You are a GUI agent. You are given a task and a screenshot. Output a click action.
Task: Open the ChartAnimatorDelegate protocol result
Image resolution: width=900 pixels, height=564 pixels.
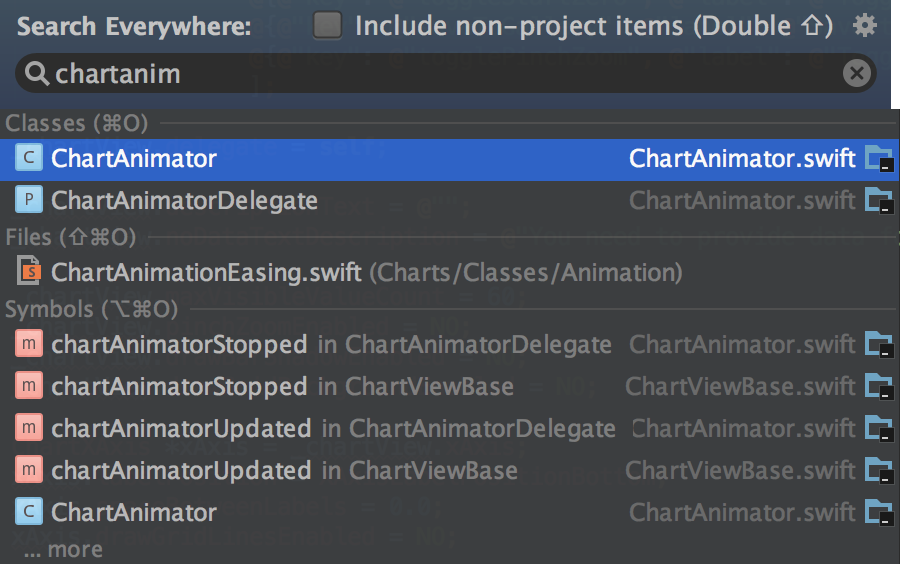(x=449, y=201)
